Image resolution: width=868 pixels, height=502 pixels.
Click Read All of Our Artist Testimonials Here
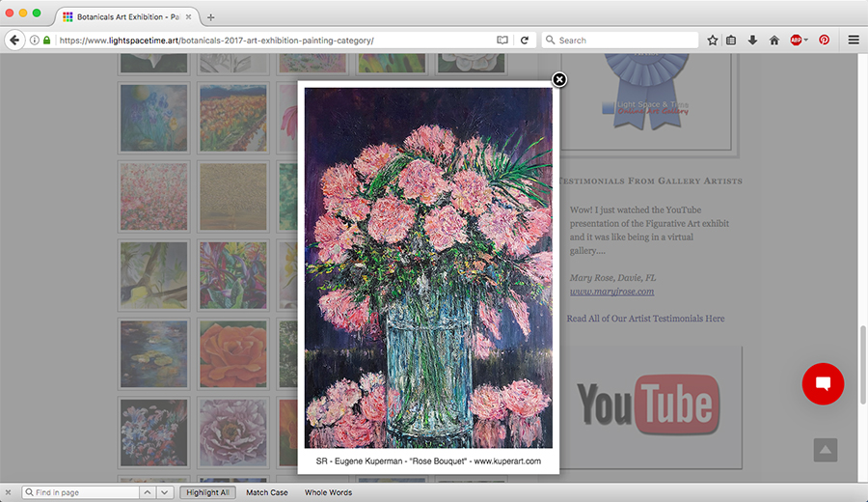[645, 319]
